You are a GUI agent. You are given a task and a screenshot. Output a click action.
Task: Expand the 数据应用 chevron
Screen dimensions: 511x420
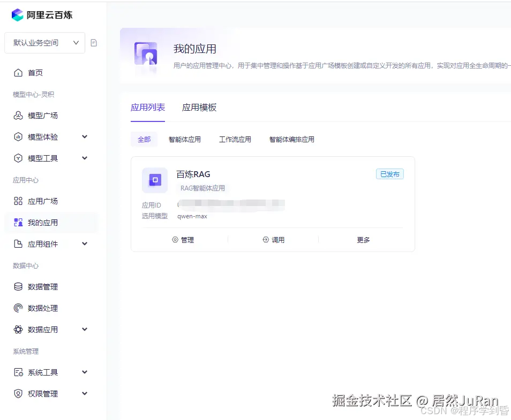pyautogui.click(x=85, y=330)
